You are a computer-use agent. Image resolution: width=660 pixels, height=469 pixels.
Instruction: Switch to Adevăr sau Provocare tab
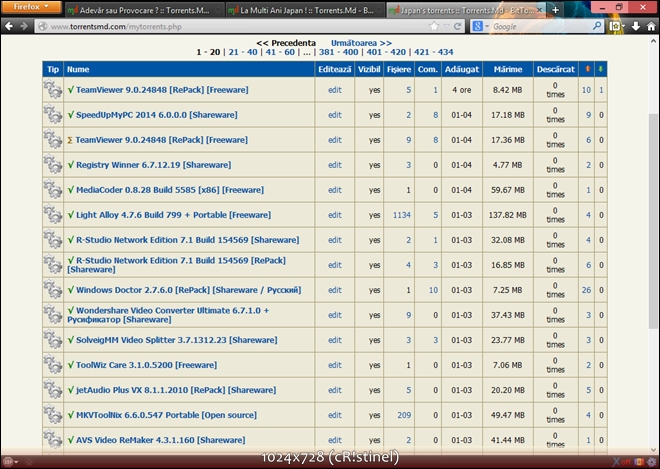144,10
